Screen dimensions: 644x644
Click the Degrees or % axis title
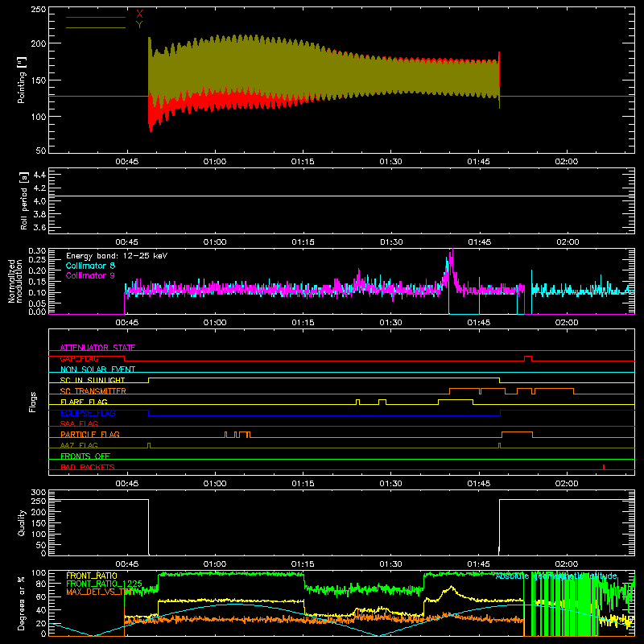point(22,603)
